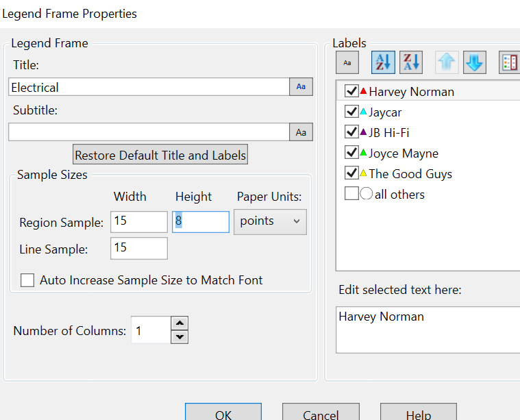
Task: Click the Number of Columns field
Action: pos(151,330)
